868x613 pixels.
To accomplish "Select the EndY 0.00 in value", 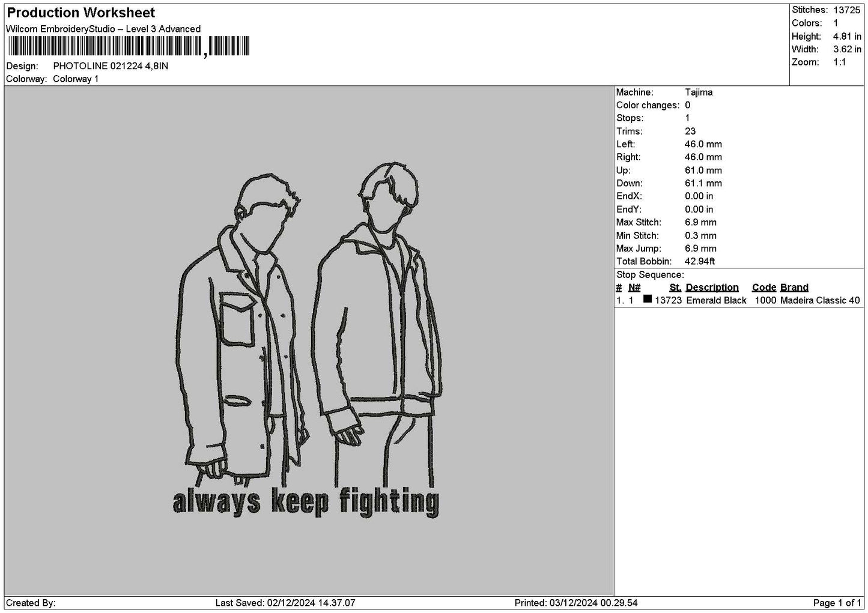I will (699, 210).
